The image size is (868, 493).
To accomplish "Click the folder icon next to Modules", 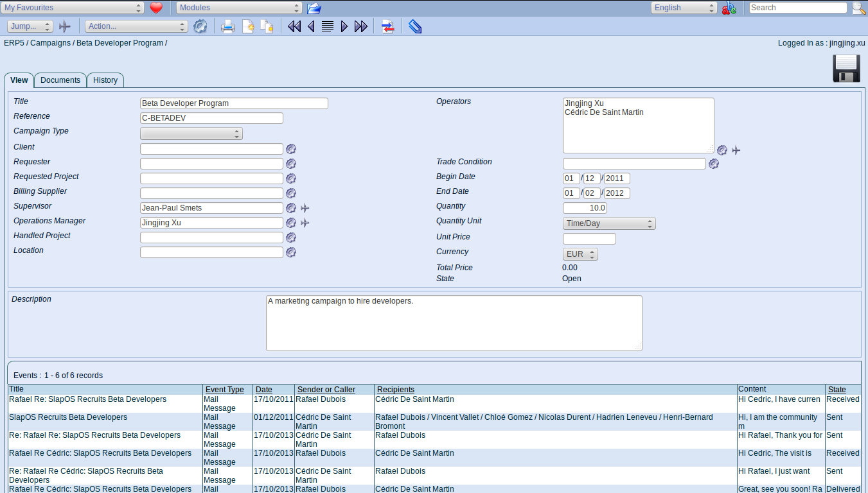I will [314, 8].
